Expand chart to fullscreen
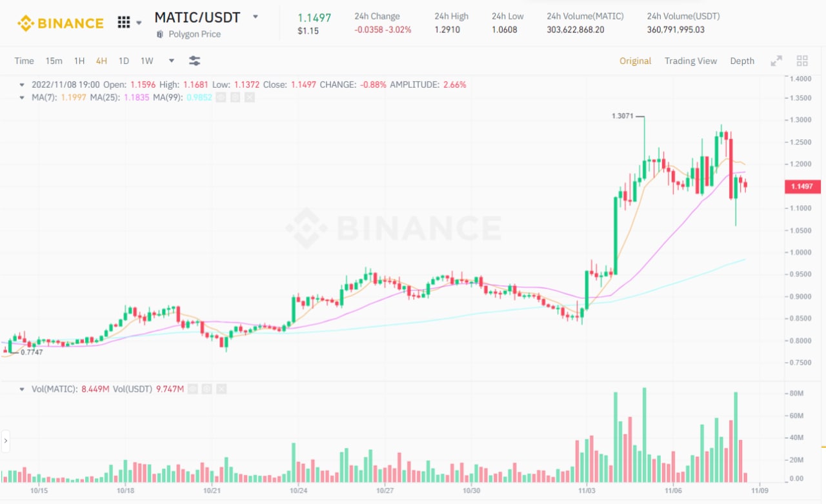Screen dimensions: 826x504 pos(776,61)
